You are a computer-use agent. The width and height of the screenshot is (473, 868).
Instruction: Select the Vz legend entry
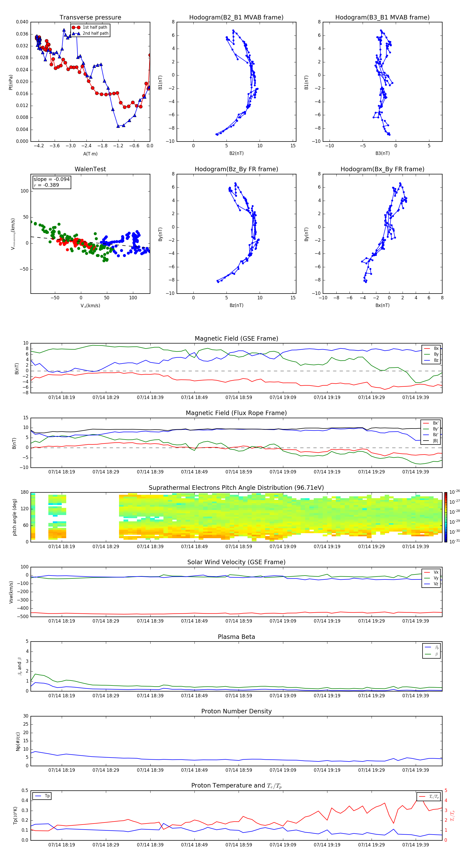[431, 584]
